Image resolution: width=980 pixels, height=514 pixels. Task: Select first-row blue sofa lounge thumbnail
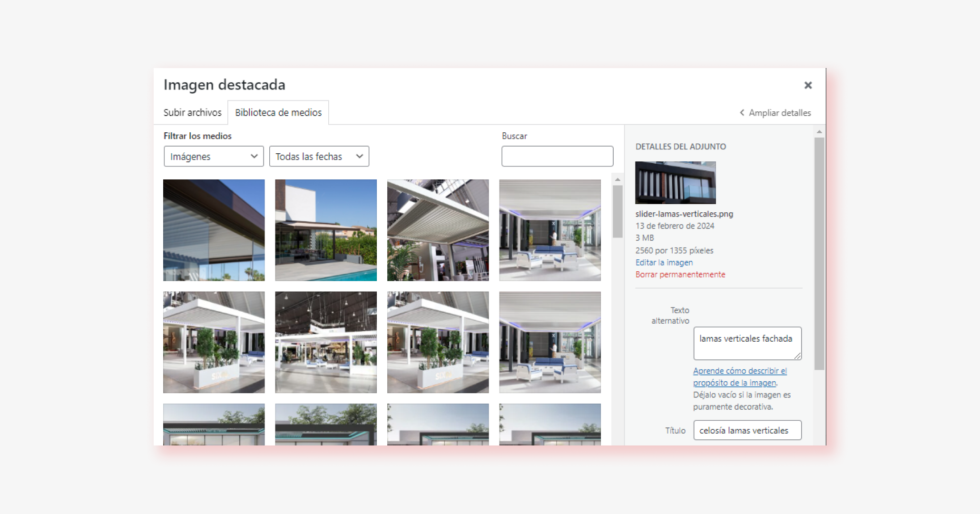(x=550, y=230)
